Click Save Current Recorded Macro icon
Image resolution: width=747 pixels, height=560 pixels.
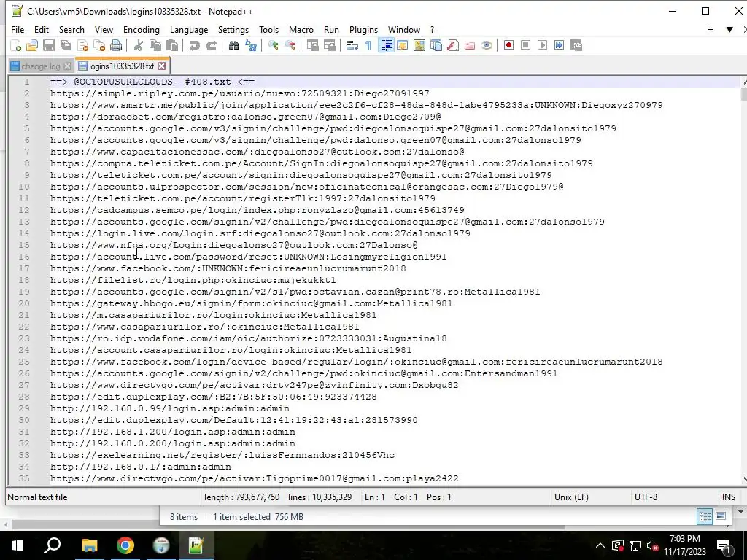click(576, 45)
